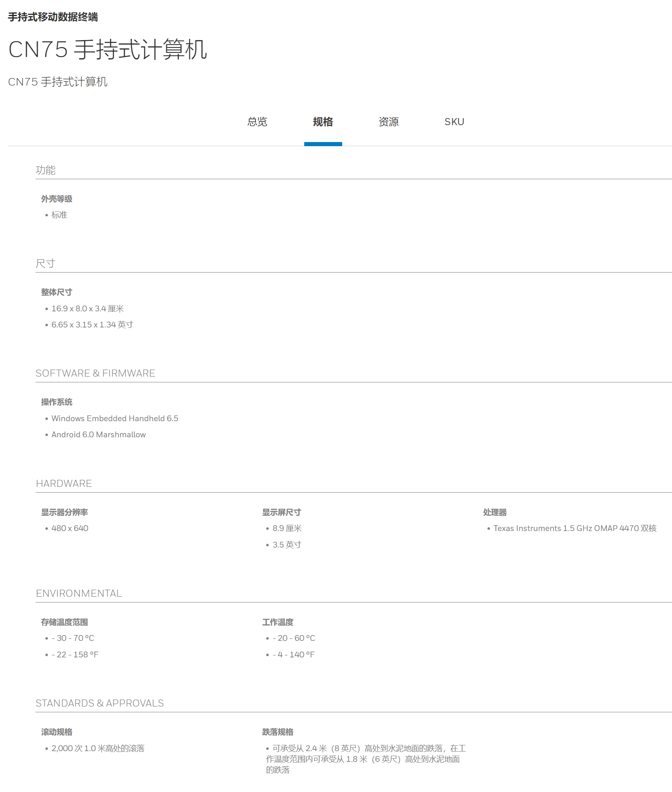Click the 功能 section heading
This screenshot has height=792, width=672.
pos(45,170)
